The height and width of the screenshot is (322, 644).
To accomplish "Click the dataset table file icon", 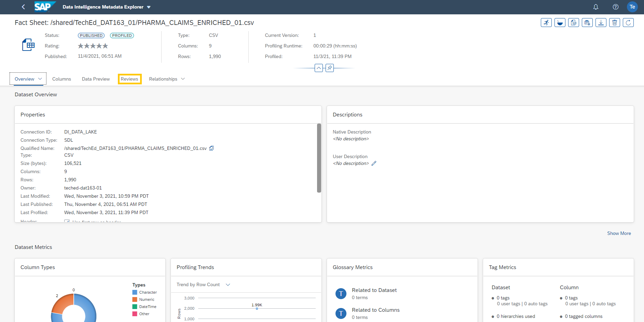I will pyautogui.click(x=28, y=45).
